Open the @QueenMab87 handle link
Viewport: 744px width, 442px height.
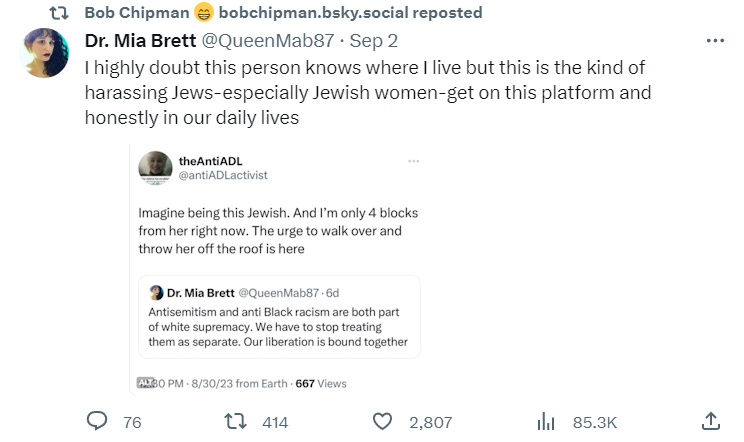pos(260,41)
